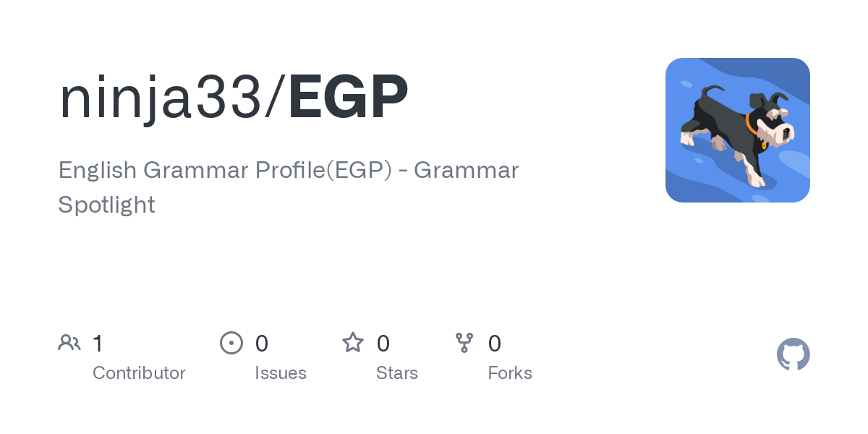Click the forks count of 0
The width and height of the screenshot is (868, 434).
point(495,343)
